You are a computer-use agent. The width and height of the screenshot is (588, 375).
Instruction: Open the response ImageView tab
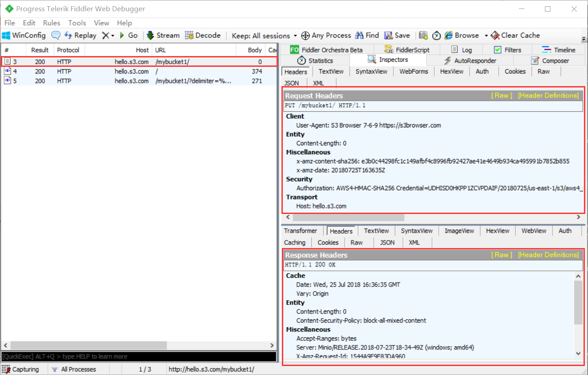pyautogui.click(x=459, y=231)
